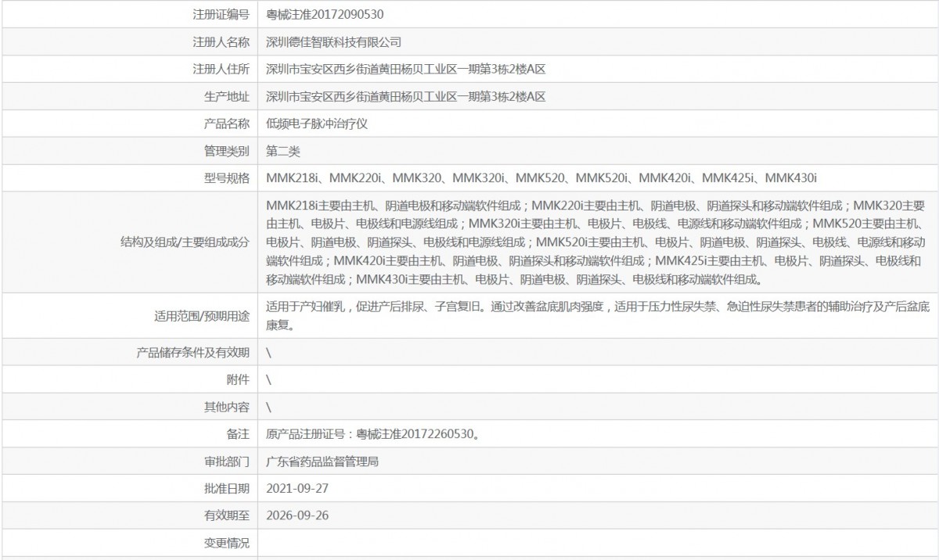Select the intended use text 适用于产妇催乳
The width and height of the screenshot is (939, 560).
click(x=598, y=316)
